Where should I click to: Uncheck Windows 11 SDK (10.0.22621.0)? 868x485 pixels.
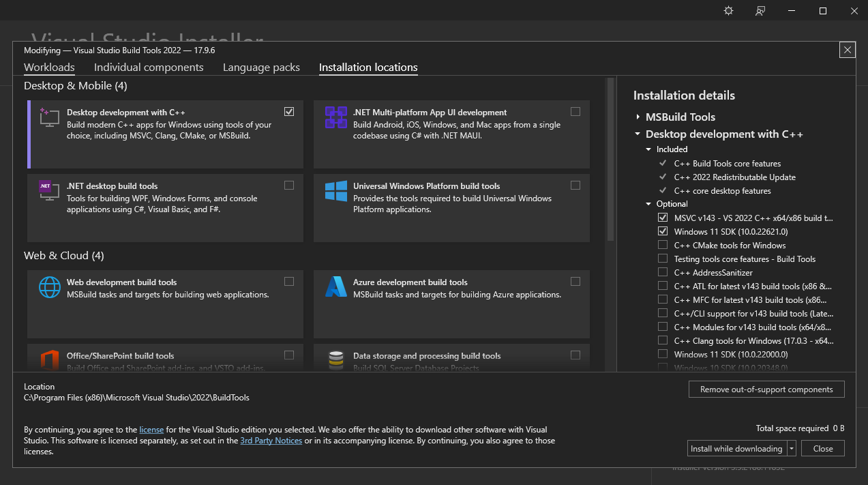[663, 231]
